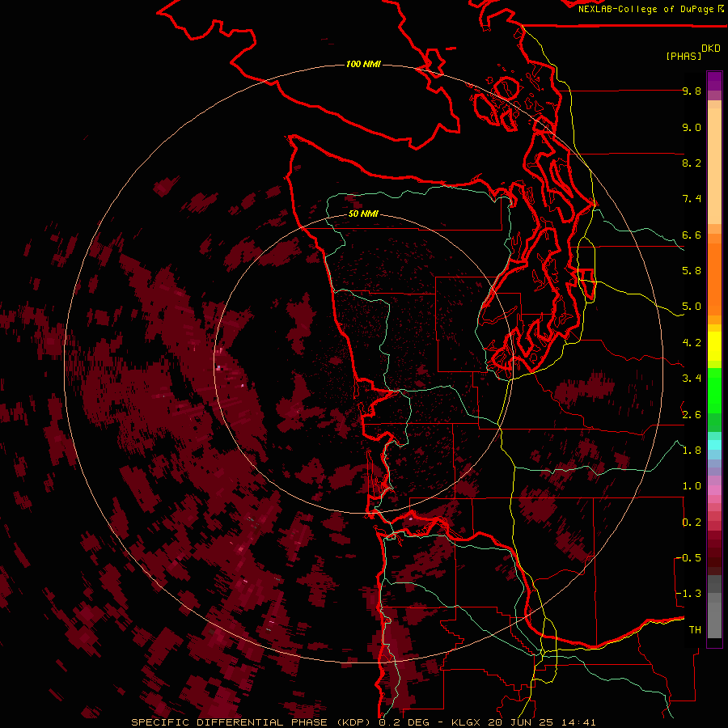728x728 pixels.
Task: Click the cyan band of the color bar
Action: (x=714, y=445)
